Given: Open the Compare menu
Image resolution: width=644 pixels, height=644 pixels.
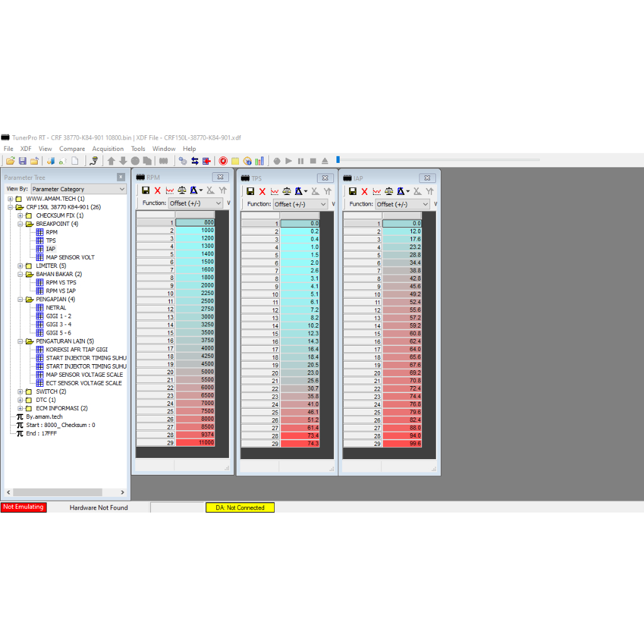Looking at the screenshot, I should [72, 149].
